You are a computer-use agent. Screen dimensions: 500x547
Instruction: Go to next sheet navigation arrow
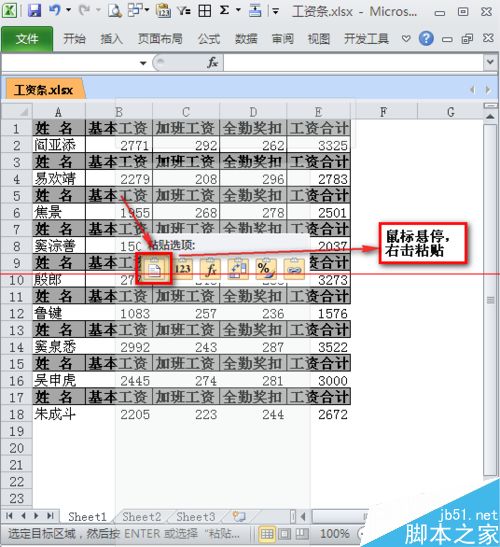[36, 516]
